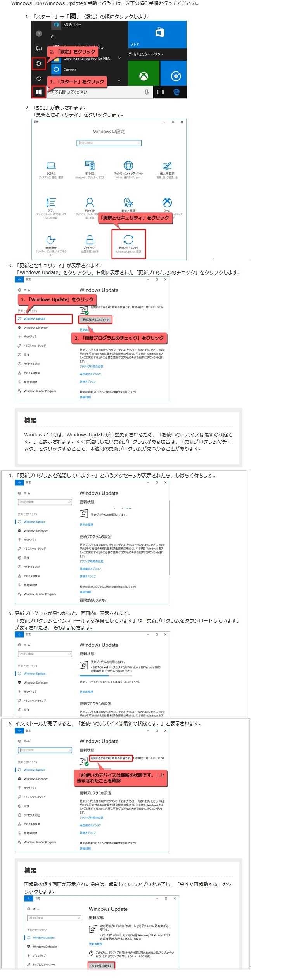Open the 更新とセキュリティ category
Screen dimensions: 289x980
click(x=128, y=243)
